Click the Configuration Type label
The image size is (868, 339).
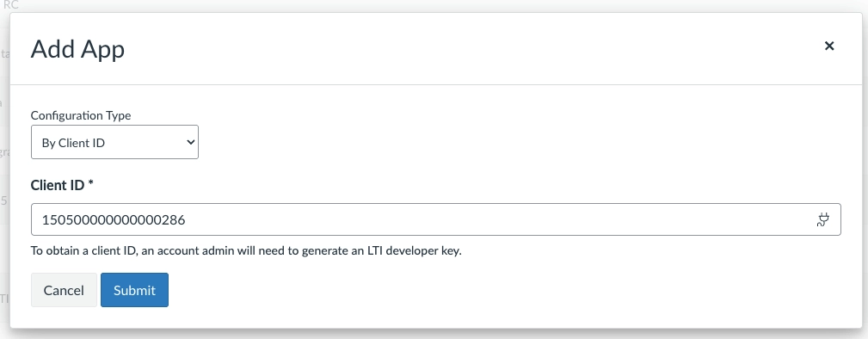(x=81, y=115)
